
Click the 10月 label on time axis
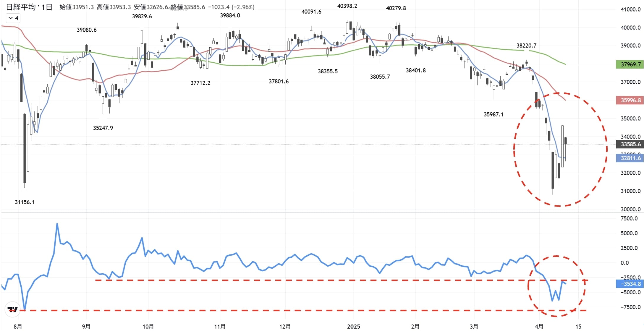point(148,327)
